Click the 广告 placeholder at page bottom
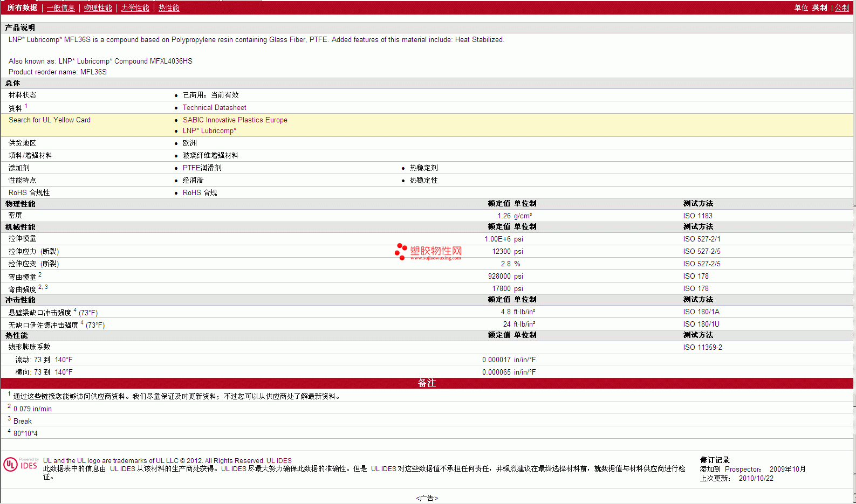 (x=427, y=499)
